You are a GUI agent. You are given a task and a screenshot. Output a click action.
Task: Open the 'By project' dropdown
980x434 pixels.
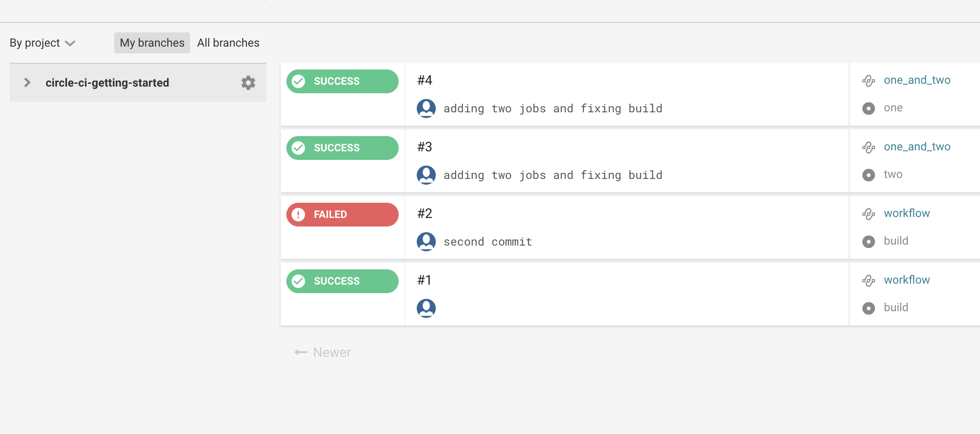point(42,43)
